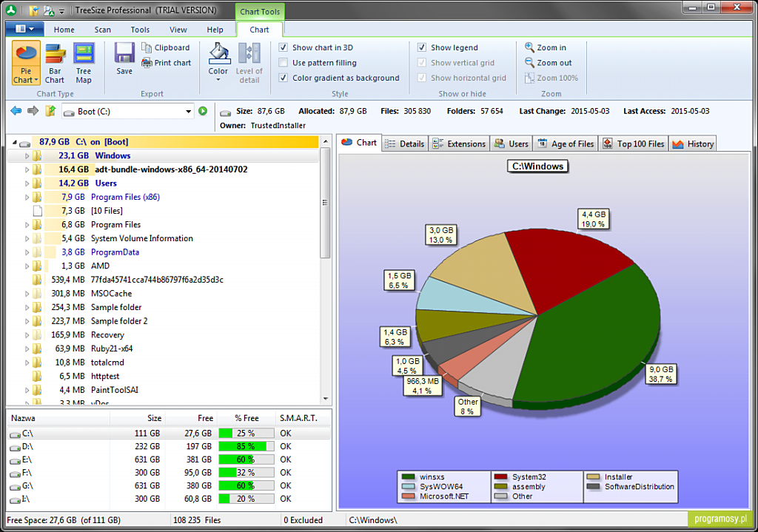The width and height of the screenshot is (758, 532).
Task: Open the Help ribbon tab
Action: (x=215, y=30)
